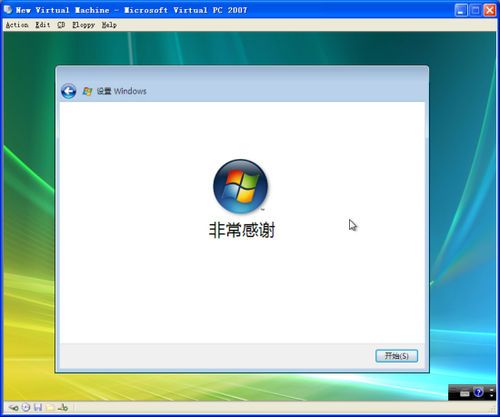Open the CD menu
500x417 pixels.
[x=61, y=25]
